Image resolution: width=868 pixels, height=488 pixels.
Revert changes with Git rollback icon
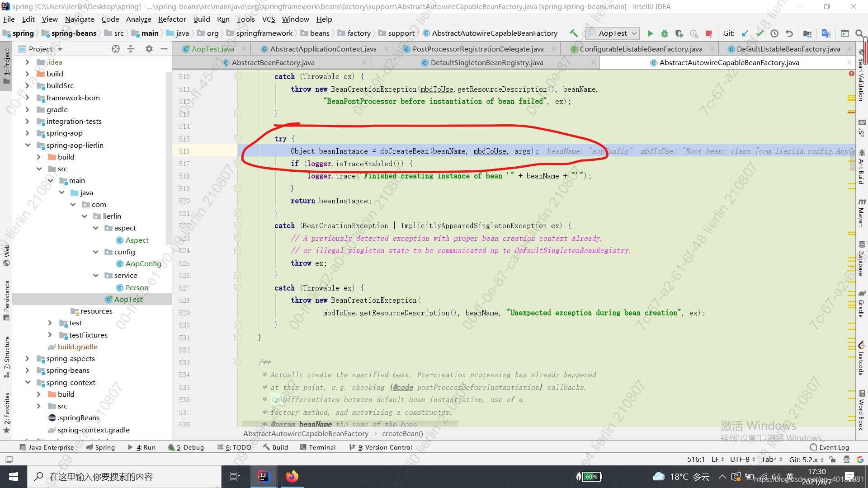[x=789, y=33]
